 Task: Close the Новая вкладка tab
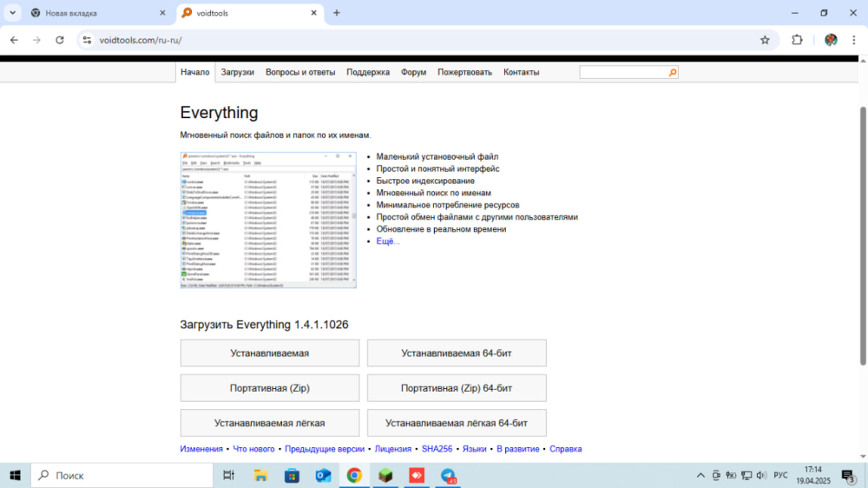(162, 13)
